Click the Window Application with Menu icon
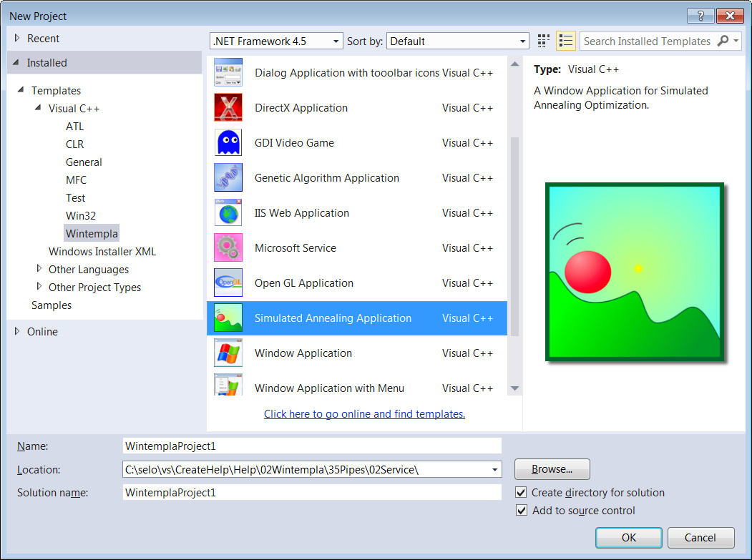Image resolution: width=752 pixels, height=560 pixels. click(x=228, y=385)
